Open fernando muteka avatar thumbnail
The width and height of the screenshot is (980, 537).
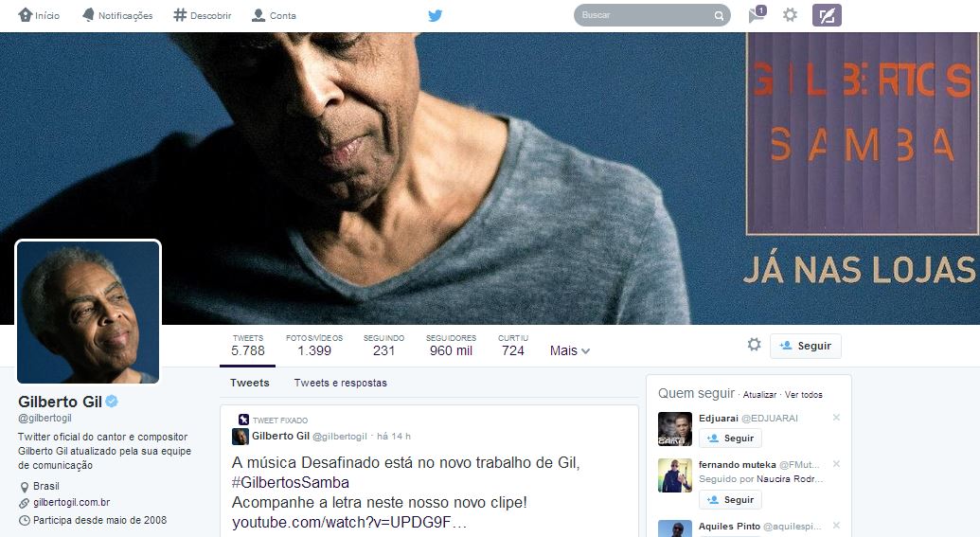[x=675, y=475]
